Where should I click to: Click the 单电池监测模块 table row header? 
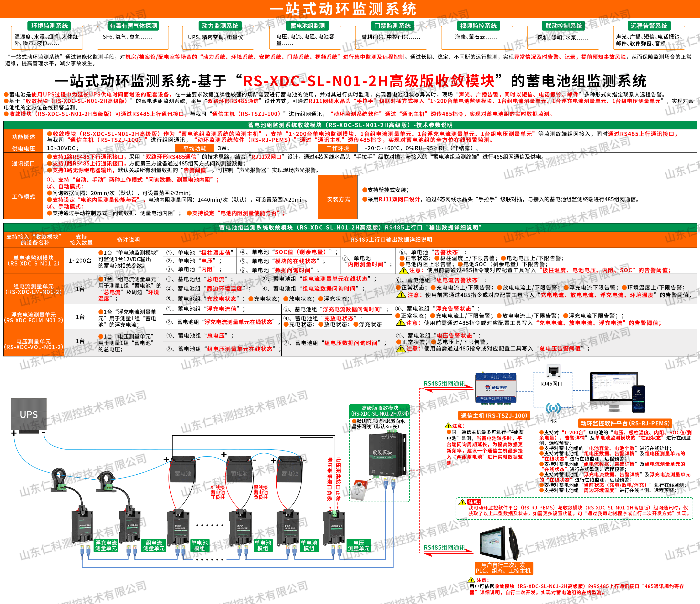(x=33, y=261)
